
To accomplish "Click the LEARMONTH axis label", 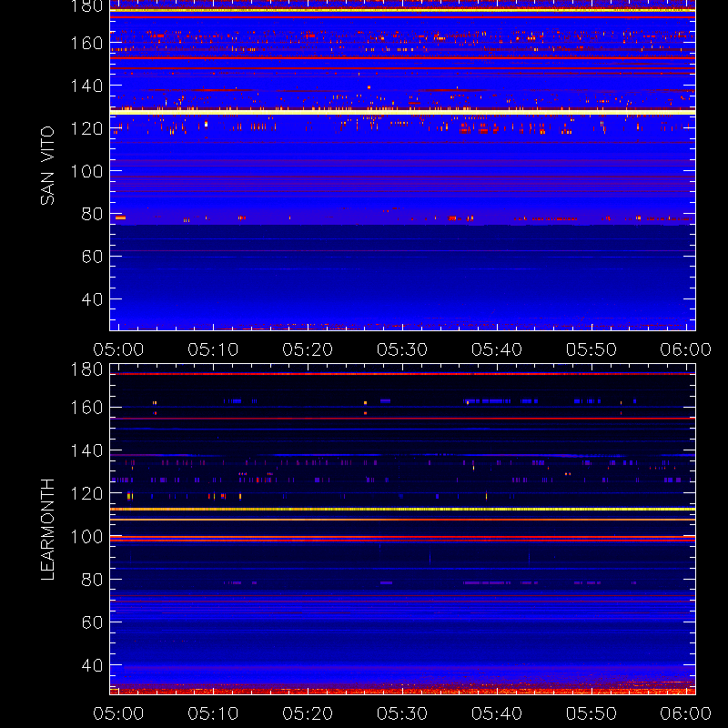I will point(48,530).
